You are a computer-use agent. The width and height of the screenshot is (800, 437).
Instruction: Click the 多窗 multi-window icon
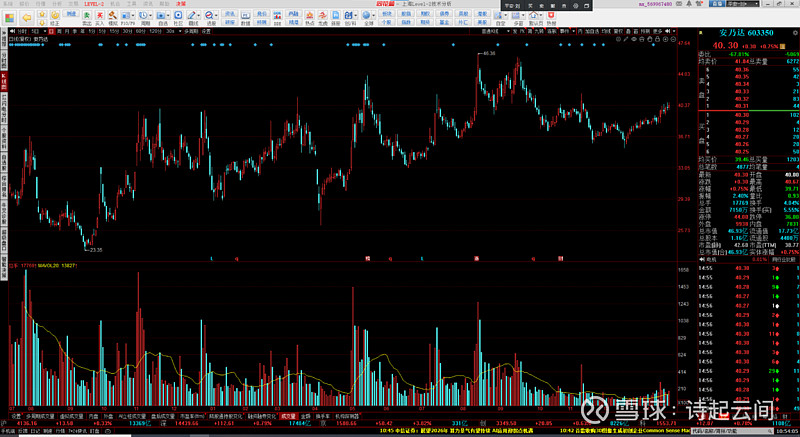(516, 16)
